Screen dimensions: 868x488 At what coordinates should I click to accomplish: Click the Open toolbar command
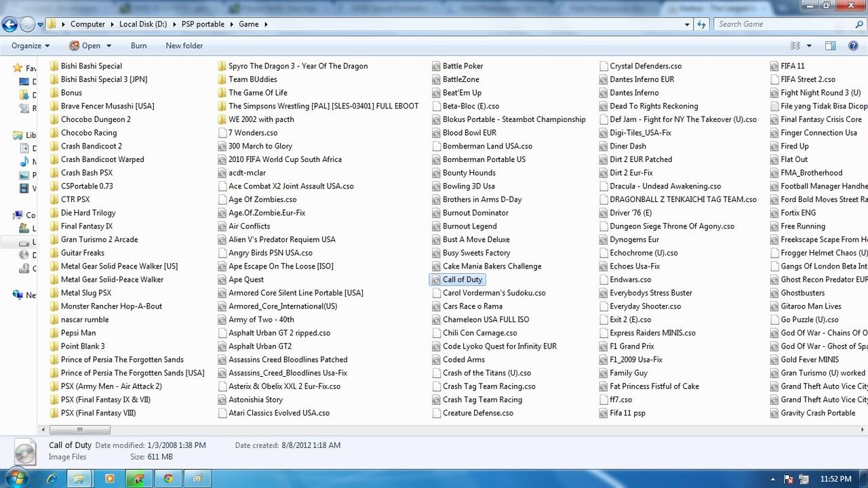pyautogui.click(x=85, y=46)
